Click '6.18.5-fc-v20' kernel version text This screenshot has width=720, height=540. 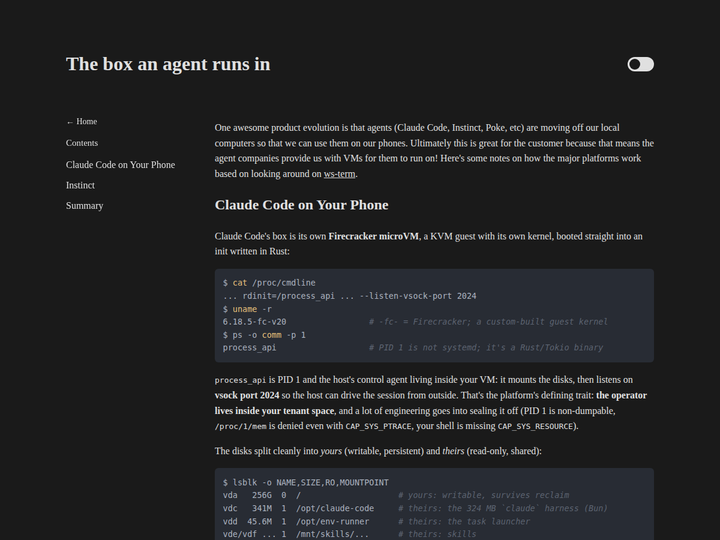click(x=254, y=322)
